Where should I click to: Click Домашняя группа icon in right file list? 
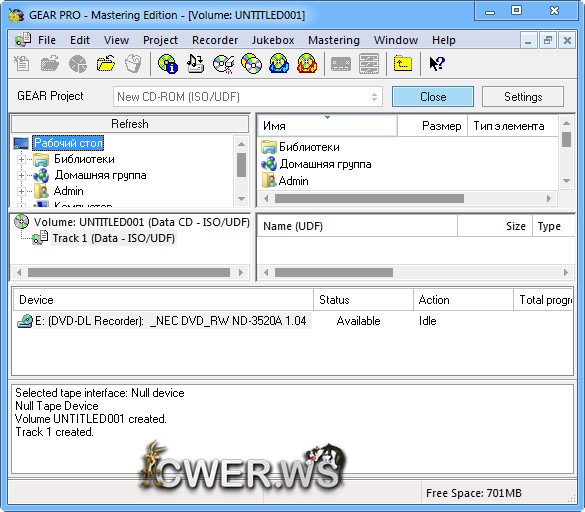tap(269, 164)
